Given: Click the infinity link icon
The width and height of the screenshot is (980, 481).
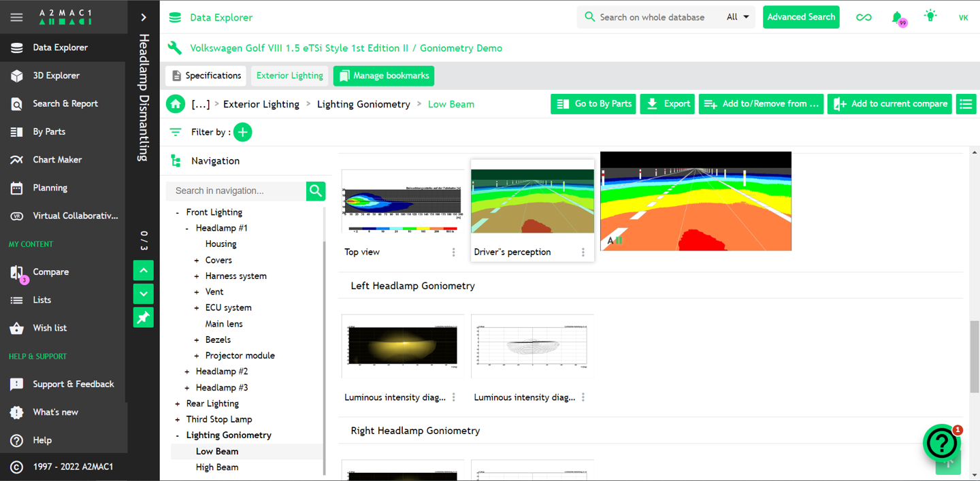Looking at the screenshot, I should pyautogui.click(x=864, y=17).
